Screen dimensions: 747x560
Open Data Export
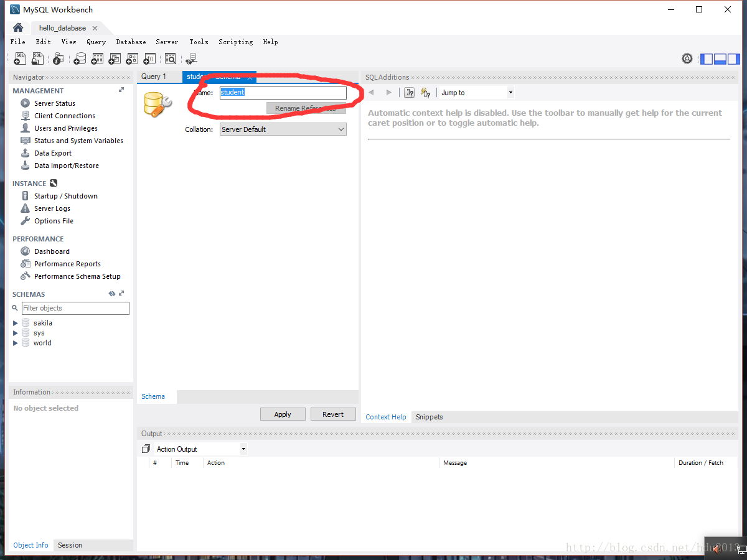point(53,153)
